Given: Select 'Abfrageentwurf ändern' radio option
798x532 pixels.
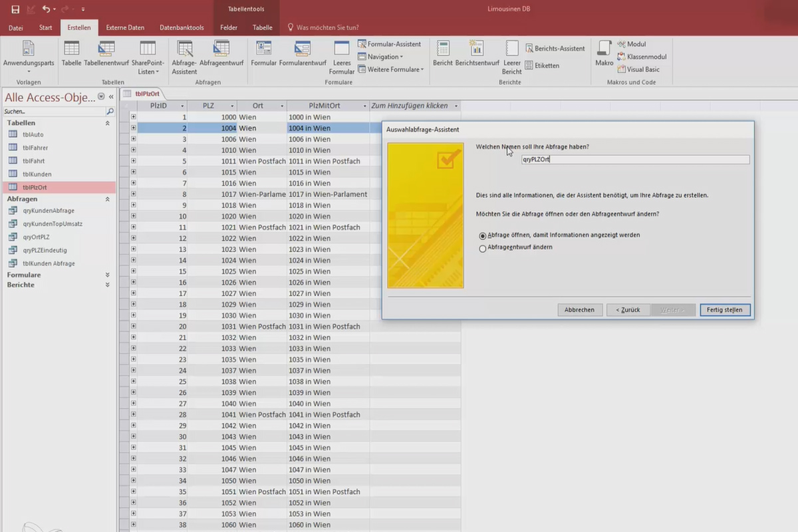Looking at the screenshot, I should (x=483, y=248).
